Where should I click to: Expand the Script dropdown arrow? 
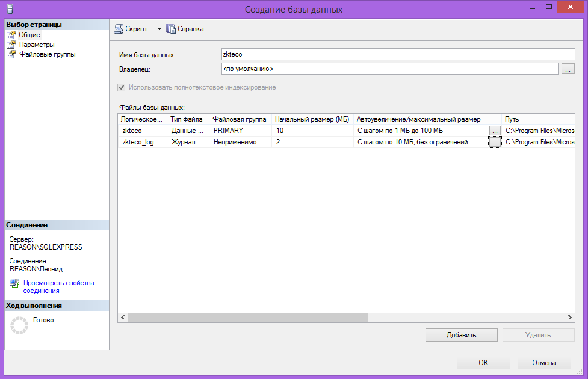click(x=159, y=29)
